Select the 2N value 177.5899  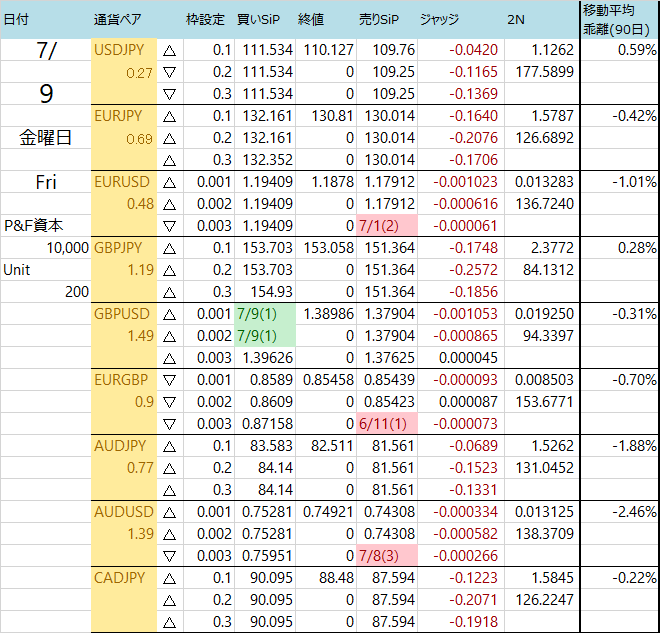pos(542,72)
